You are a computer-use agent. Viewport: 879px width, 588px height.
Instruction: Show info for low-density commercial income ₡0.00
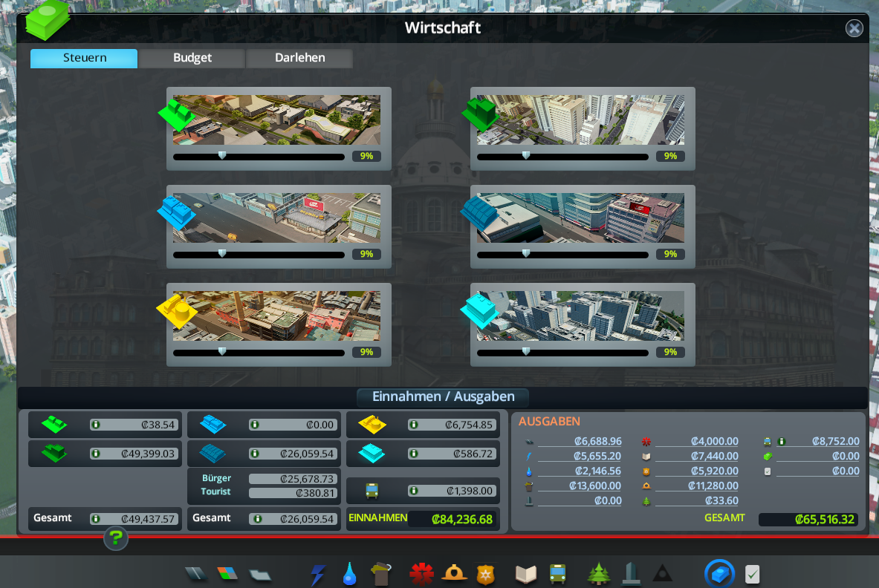[255, 425]
